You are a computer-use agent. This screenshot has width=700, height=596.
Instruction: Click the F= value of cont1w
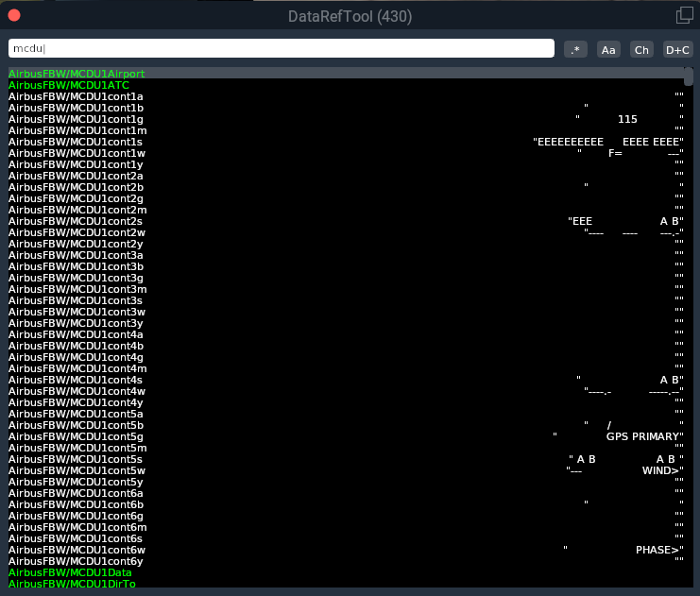pos(615,153)
